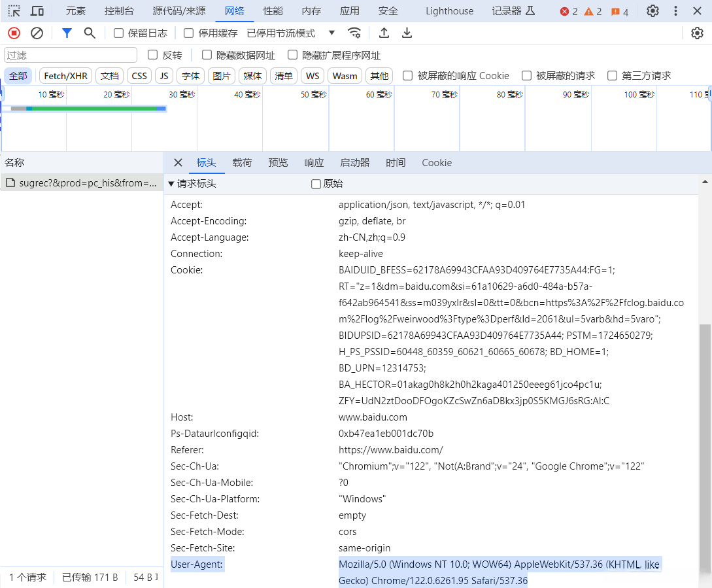Image resolution: width=712 pixels, height=588 pixels.
Task: Stop recording network log
Action: click(x=14, y=33)
